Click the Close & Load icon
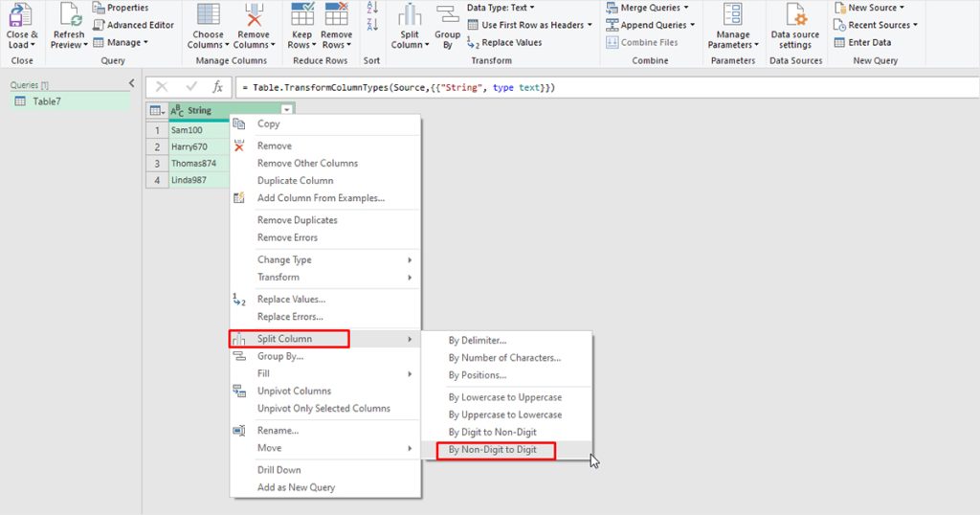This screenshot has width=980, height=515. tap(22, 15)
